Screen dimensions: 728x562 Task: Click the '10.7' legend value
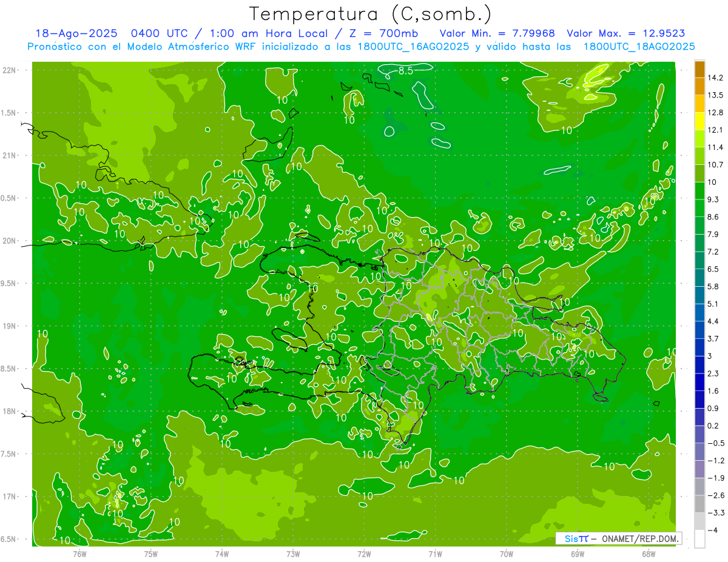coord(715,165)
